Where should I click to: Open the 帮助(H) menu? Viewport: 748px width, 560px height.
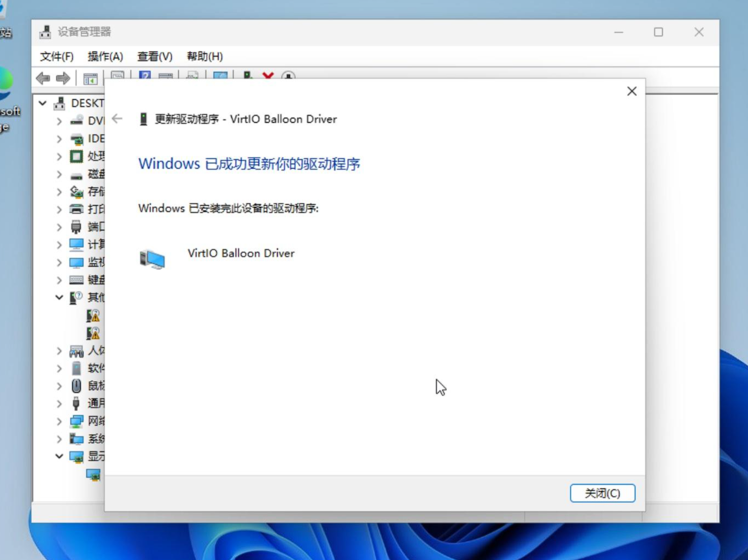[x=204, y=56]
